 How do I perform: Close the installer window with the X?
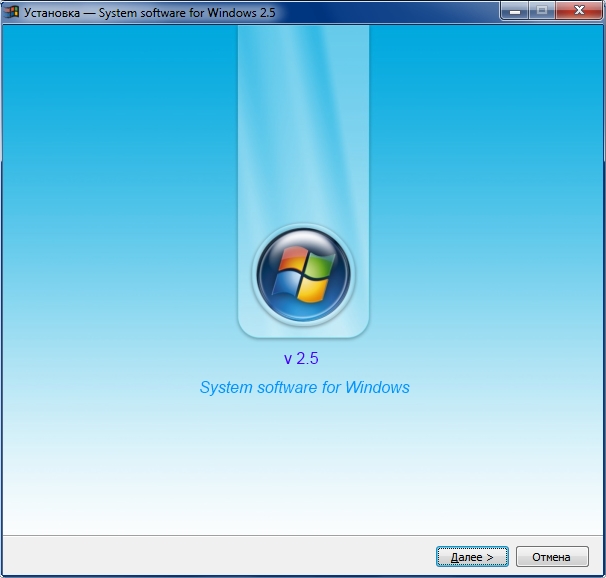579,11
